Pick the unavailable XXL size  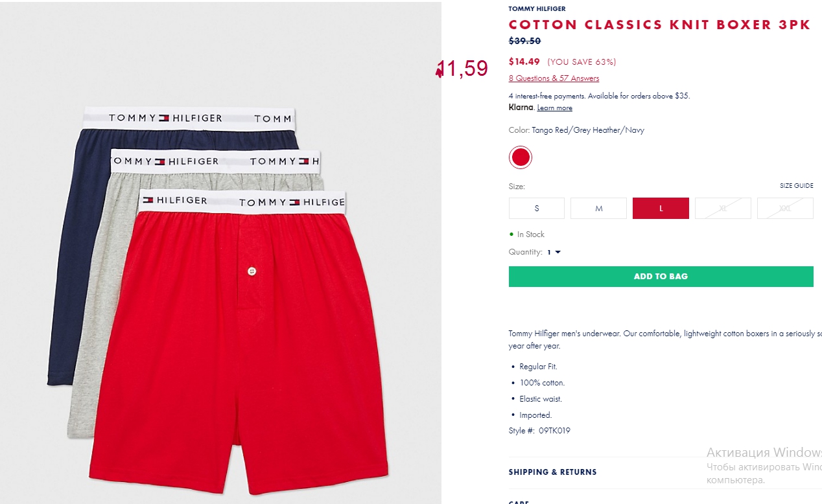tap(785, 209)
